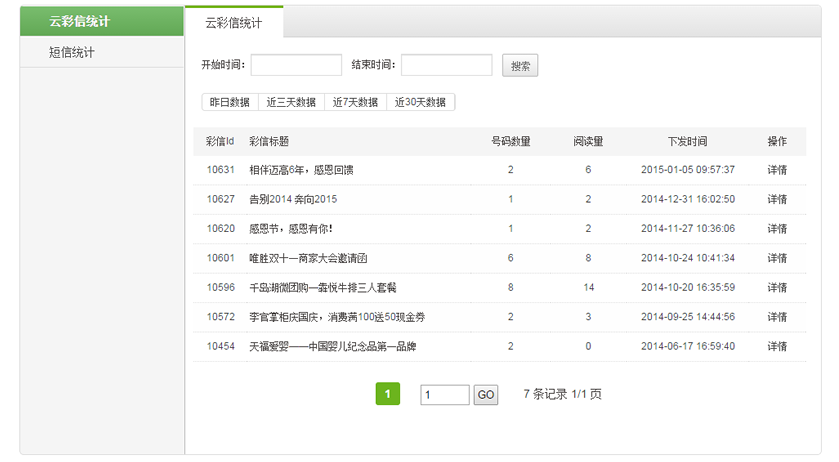This screenshot has height=462, width=839.
Task: Filter by 近7天数据
Action: (x=355, y=102)
